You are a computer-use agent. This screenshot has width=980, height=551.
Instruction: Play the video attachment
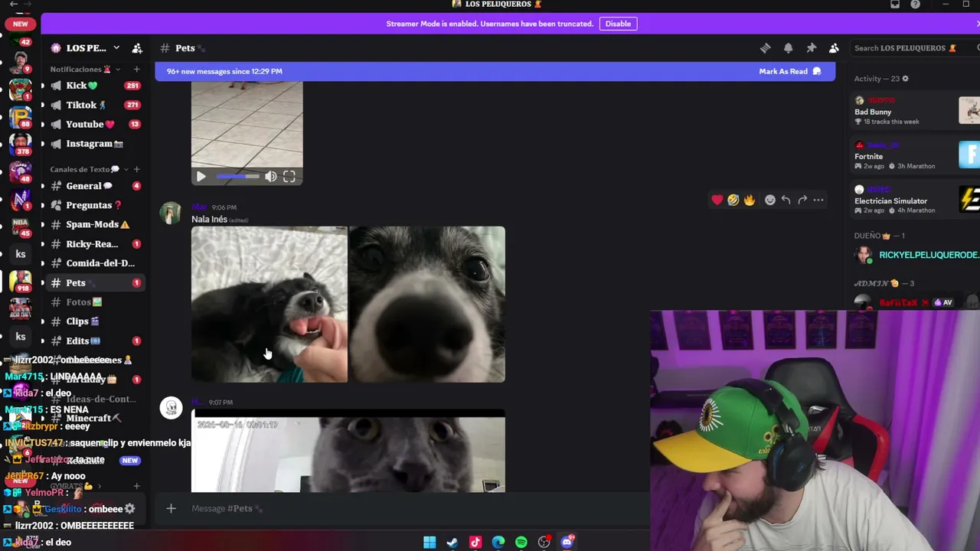(x=201, y=177)
